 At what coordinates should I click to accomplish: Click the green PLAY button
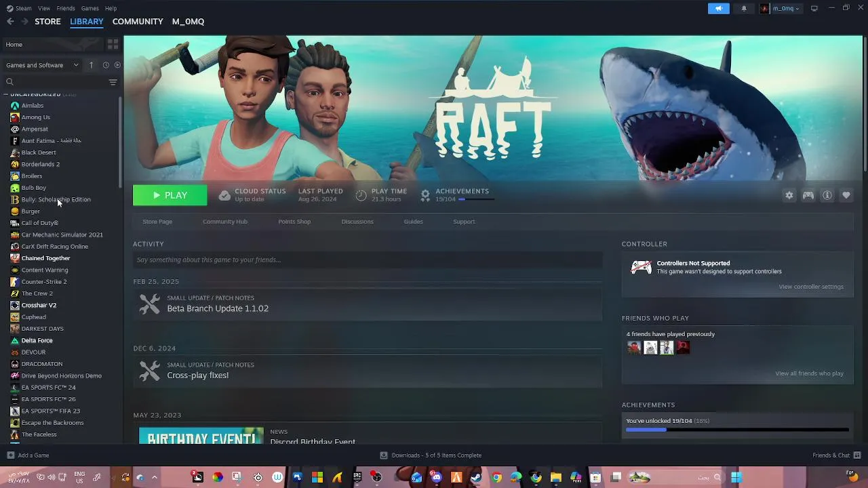point(170,195)
